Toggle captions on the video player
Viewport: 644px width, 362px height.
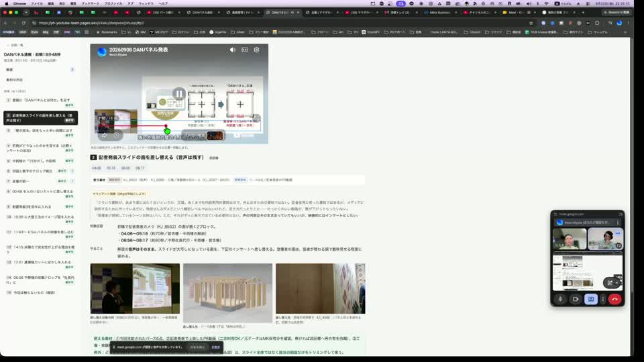click(x=244, y=50)
